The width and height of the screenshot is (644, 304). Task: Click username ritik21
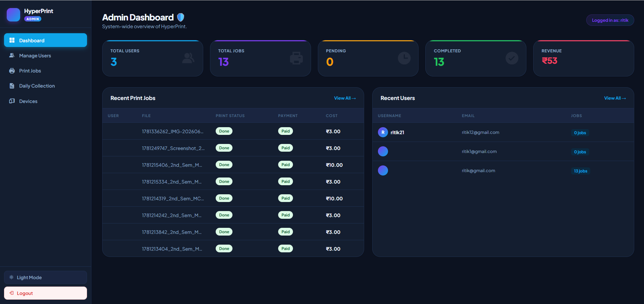[397, 132]
